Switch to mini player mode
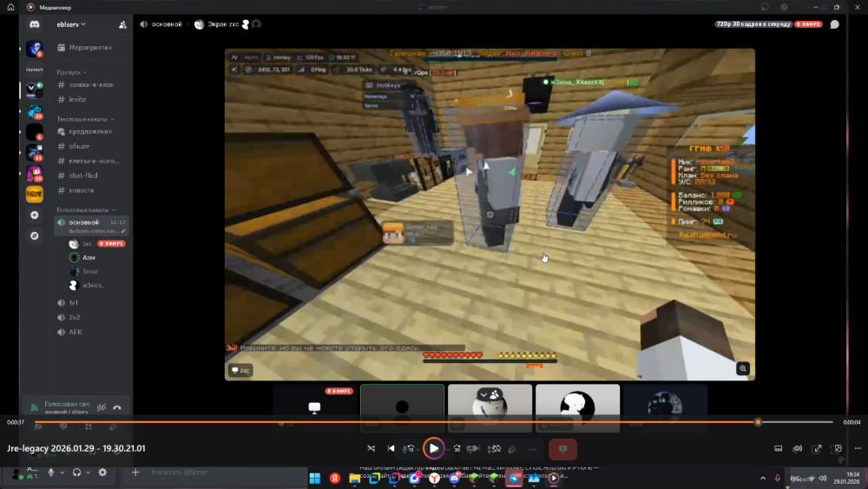The image size is (868, 489). tap(838, 448)
